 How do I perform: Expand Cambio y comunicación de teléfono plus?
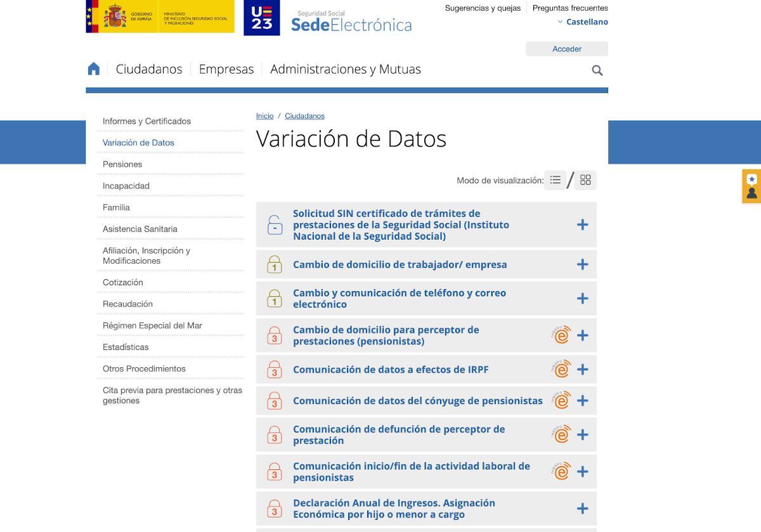pyautogui.click(x=582, y=299)
